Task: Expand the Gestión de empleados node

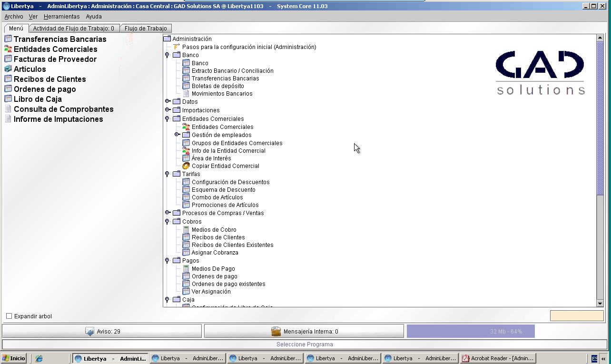Action: coord(177,135)
